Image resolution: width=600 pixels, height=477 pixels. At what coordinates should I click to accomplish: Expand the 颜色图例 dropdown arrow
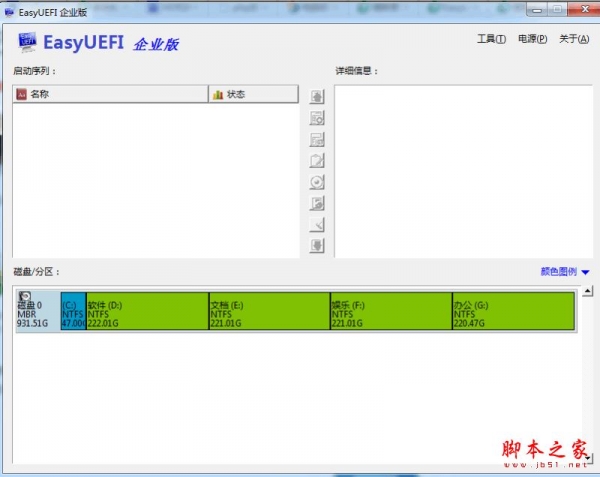(585, 272)
